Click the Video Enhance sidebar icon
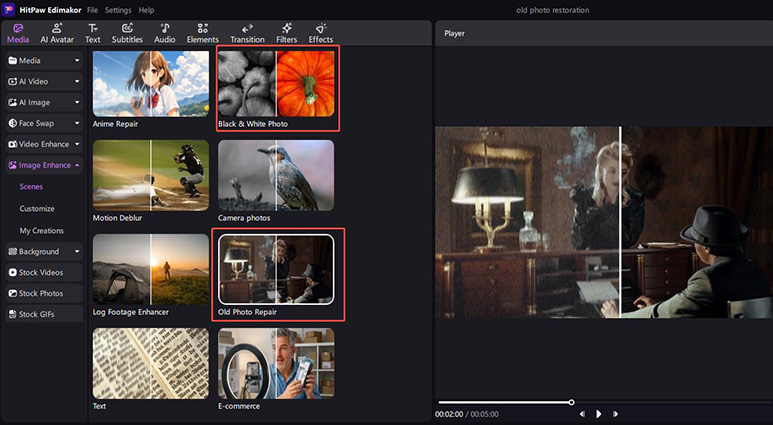 pos(13,144)
